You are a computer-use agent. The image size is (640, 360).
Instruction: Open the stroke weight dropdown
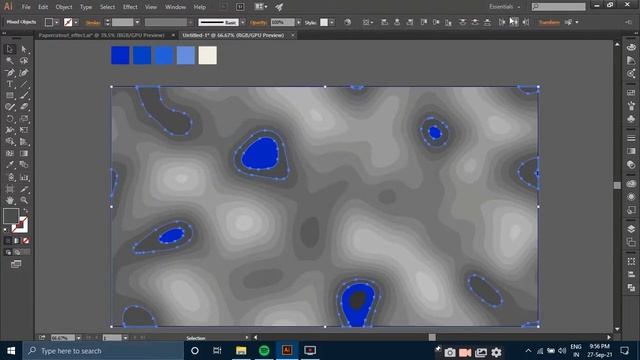137,22
